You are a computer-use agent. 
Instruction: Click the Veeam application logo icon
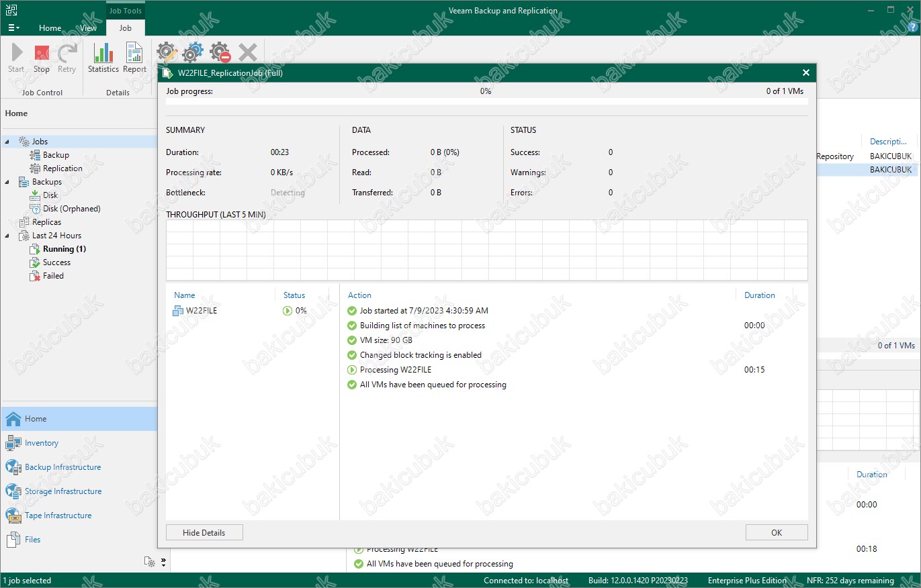[12, 9]
